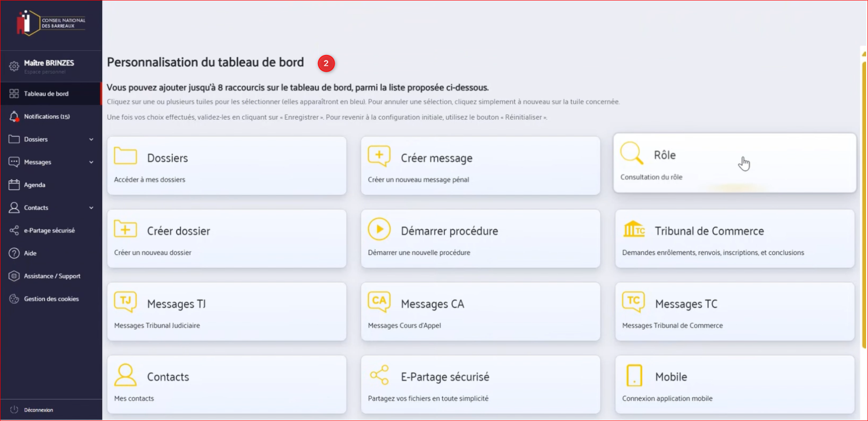This screenshot has height=421, width=868.
Task: Click the Aide question mark icon
Action: 14,253
